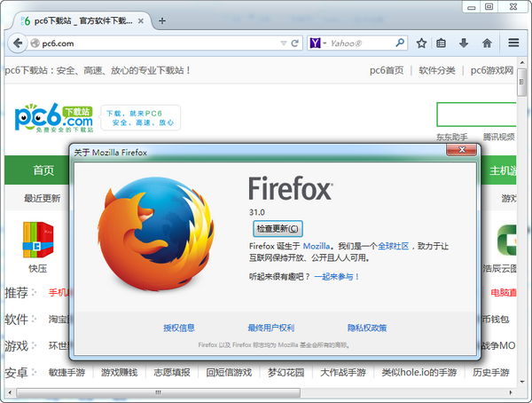This screenshot has height=403, width=532.
Task: Click the horizontal scrollbar right arrow
Action: pyautogui.click(x=511, y=392)
